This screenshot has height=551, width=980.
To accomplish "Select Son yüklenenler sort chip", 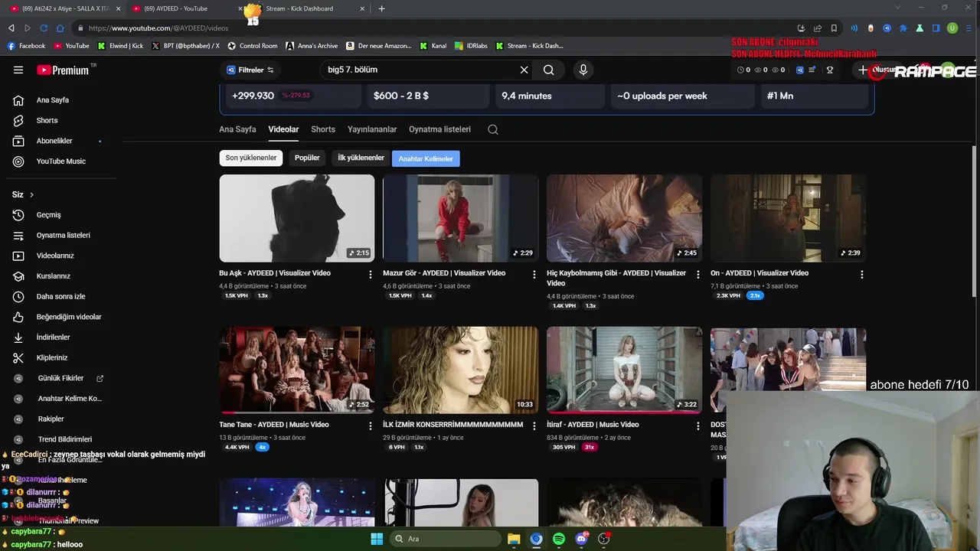I will click(251, 158).
